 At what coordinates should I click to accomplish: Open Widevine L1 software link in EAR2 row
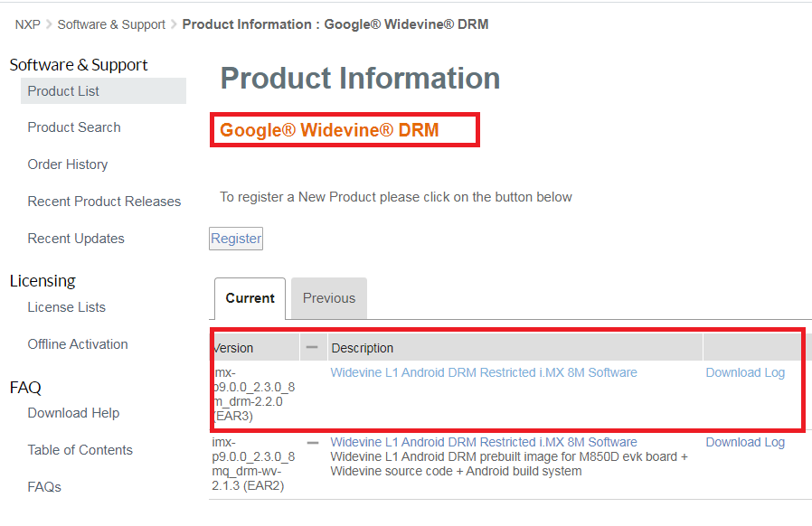tap(484, 442)
